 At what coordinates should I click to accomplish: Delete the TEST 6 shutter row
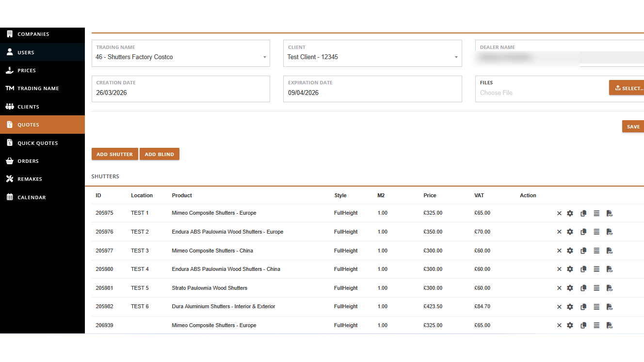point(559,307)
